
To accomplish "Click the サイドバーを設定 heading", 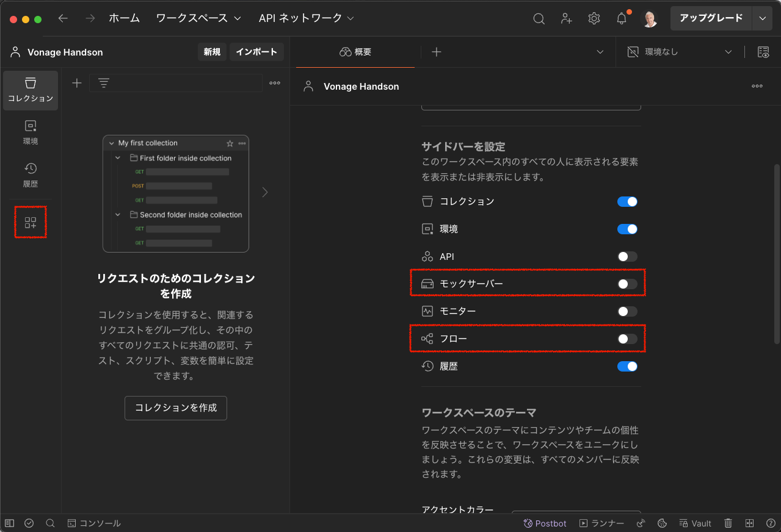I will pos(463,146).
